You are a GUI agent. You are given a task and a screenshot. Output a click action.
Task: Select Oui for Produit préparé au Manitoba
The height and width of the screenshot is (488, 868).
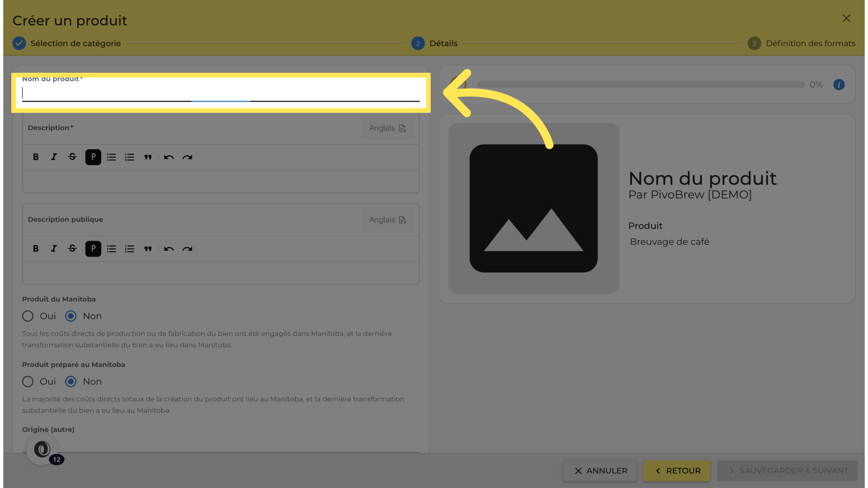click(x=28, y=381)
